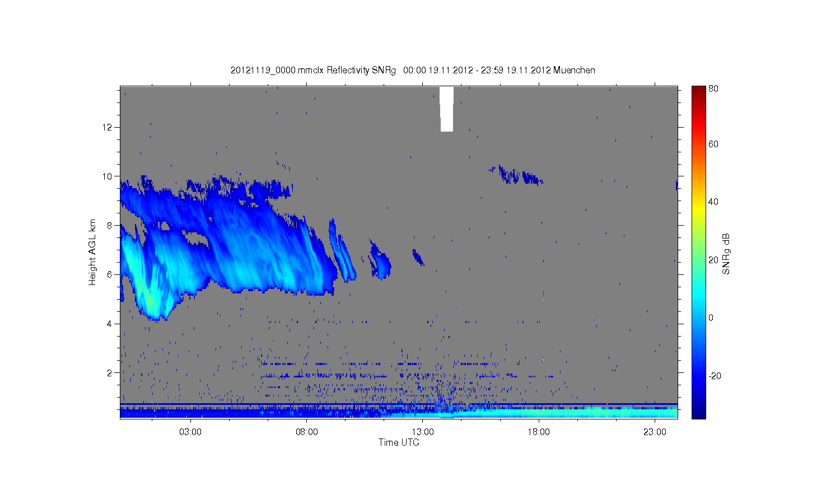Viewport: 840px width, 504px height.
Task: Click the colorbar value label '40'
Action: point(713,202)
